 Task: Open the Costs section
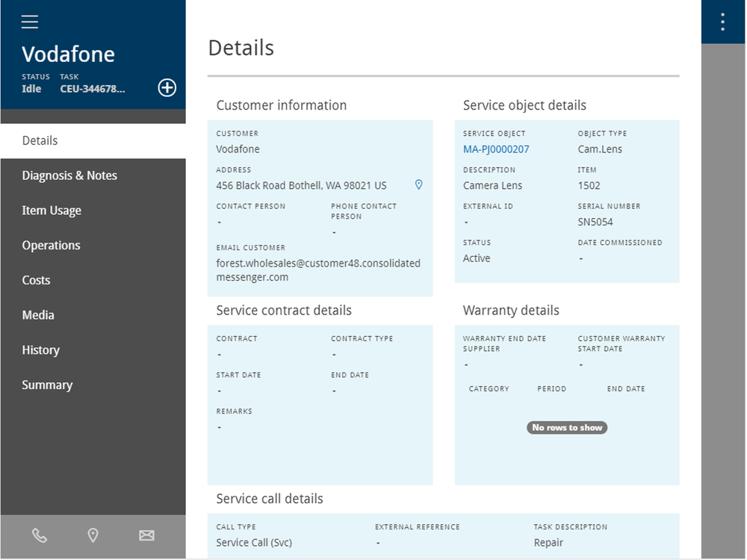[x=37, y=281]
